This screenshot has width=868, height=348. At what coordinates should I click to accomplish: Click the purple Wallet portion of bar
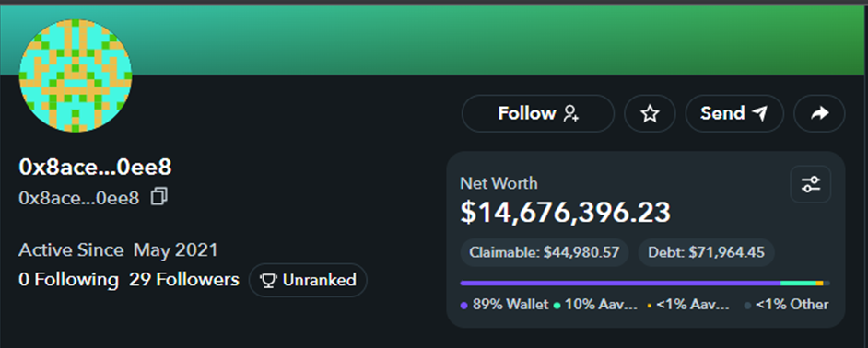(620, 284)
